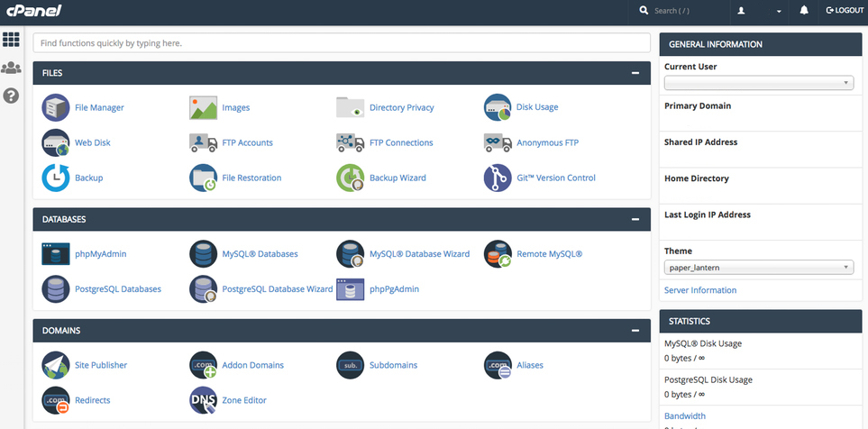Open the Server Information link

coord(700,290)
